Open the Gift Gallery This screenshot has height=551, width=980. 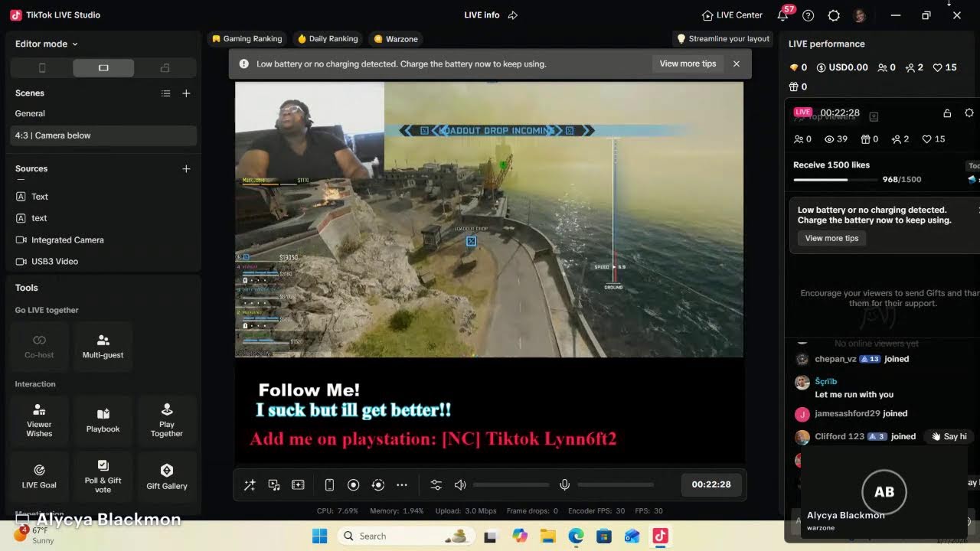click(167, 478)
